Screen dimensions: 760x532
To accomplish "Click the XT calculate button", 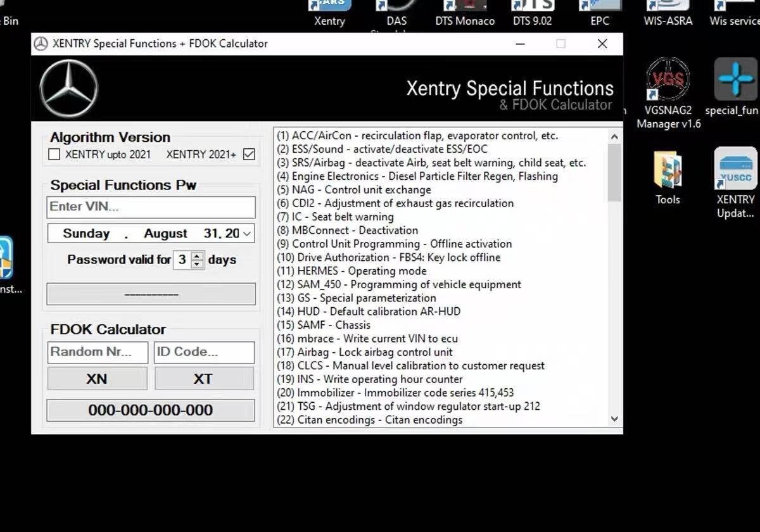I will pyautogui.click(x=204, y=379).
